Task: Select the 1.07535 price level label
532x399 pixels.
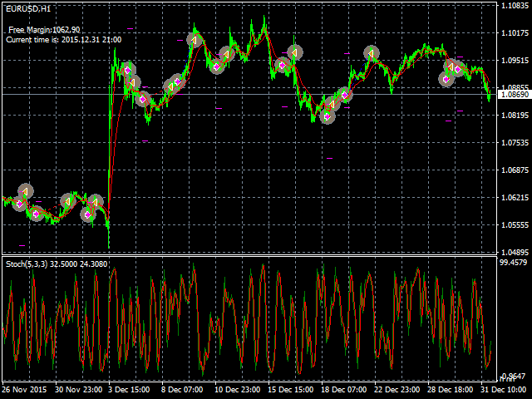Action: click(515, 142)
